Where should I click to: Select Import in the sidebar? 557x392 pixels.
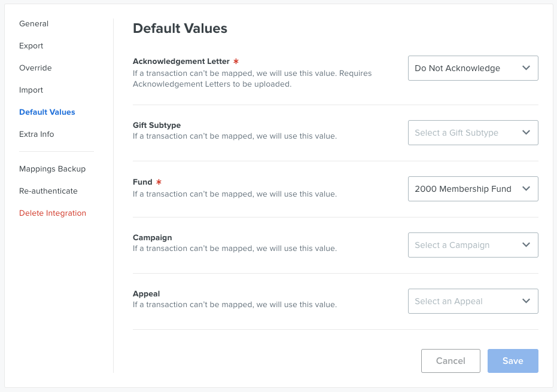[x=31, y=90]
